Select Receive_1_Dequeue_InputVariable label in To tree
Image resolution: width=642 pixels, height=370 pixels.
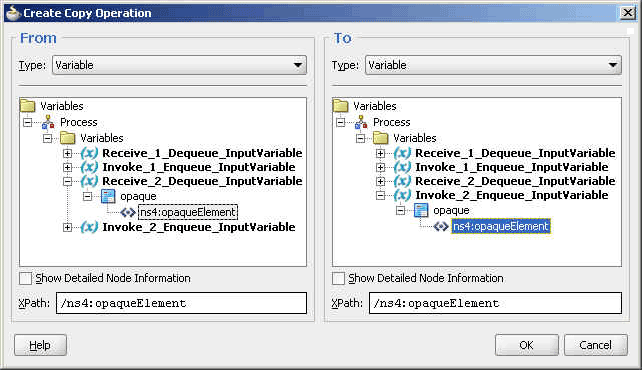tap(515, 153)
